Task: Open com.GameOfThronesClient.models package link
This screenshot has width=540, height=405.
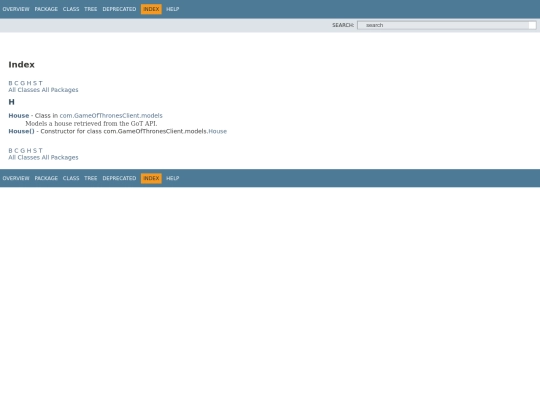Action: (x=111, y=116)
